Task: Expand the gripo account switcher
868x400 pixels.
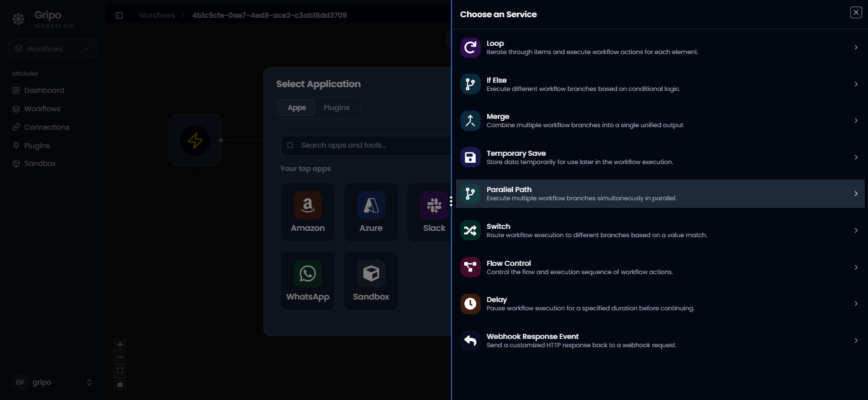Action: 53,382
